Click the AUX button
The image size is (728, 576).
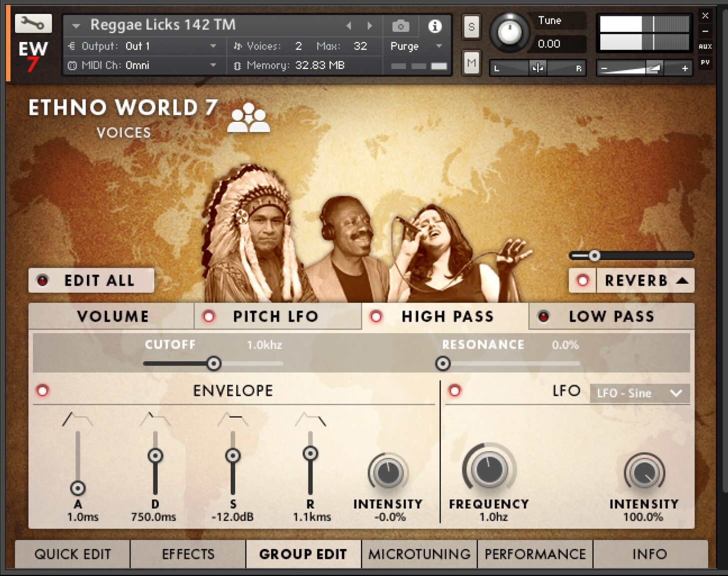705,46
